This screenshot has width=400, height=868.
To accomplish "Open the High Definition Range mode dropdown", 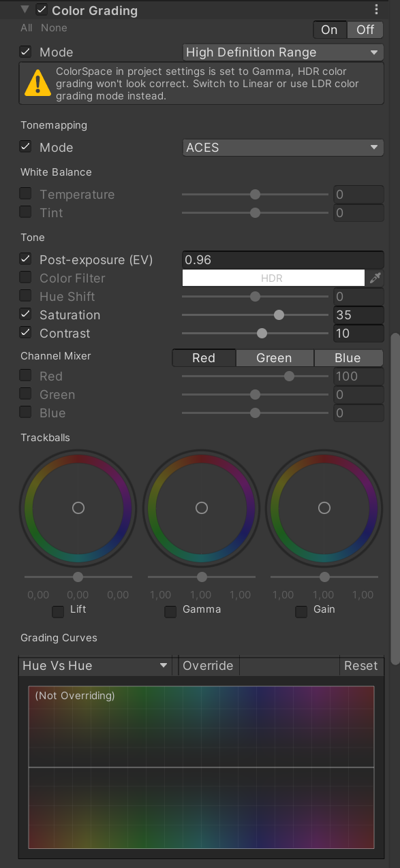I will click(283, 52).
